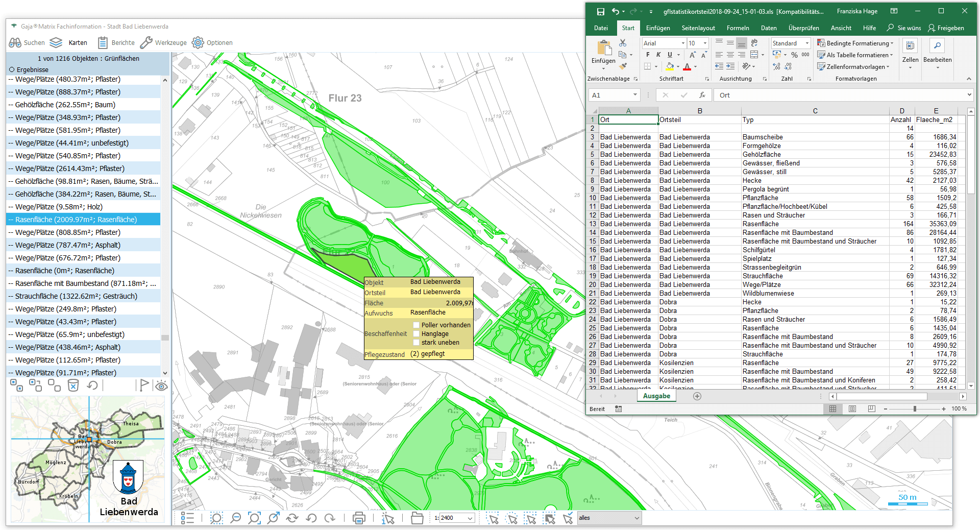Click the Excel save disk icon
Viewport: 980px width, 530px height.
(600, 11)
